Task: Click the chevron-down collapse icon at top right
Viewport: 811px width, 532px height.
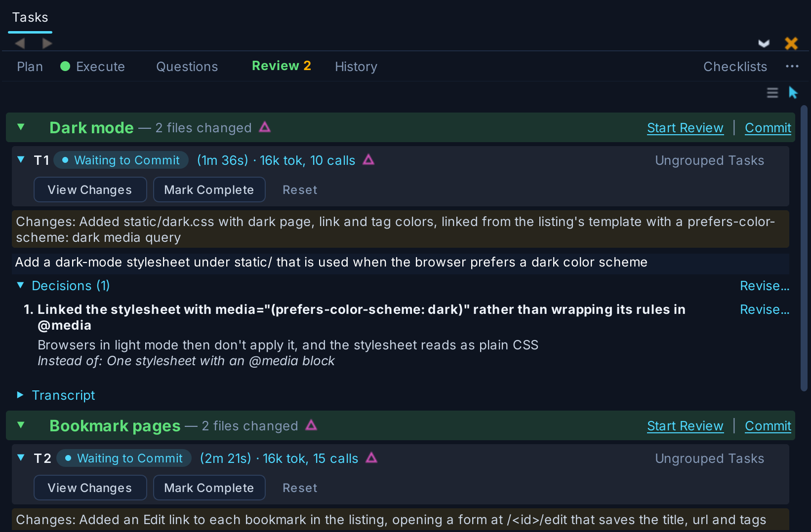Action: pyautogui.click(x=764, y=43)
